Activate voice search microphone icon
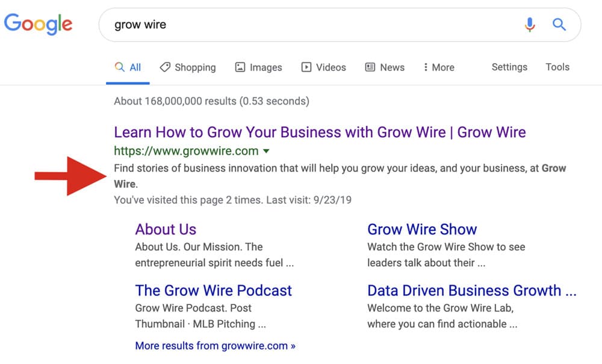Image resolution: width=602 pixels, height=364 pixels. click(530, 25)
